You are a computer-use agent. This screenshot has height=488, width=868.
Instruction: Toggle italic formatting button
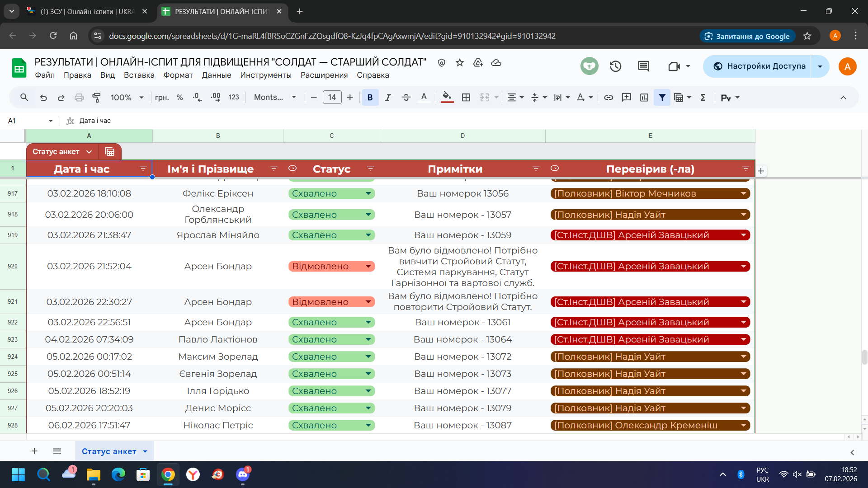click(388, 97)
